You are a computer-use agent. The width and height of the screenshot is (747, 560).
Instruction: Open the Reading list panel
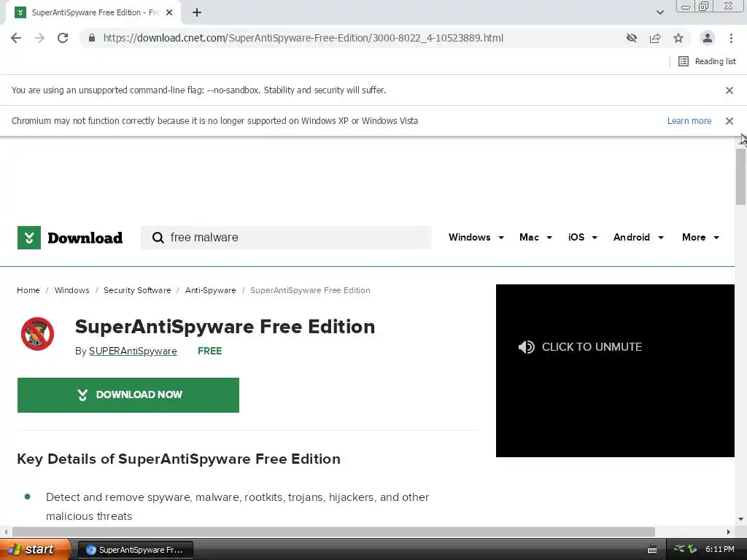[x=707, y=61]
